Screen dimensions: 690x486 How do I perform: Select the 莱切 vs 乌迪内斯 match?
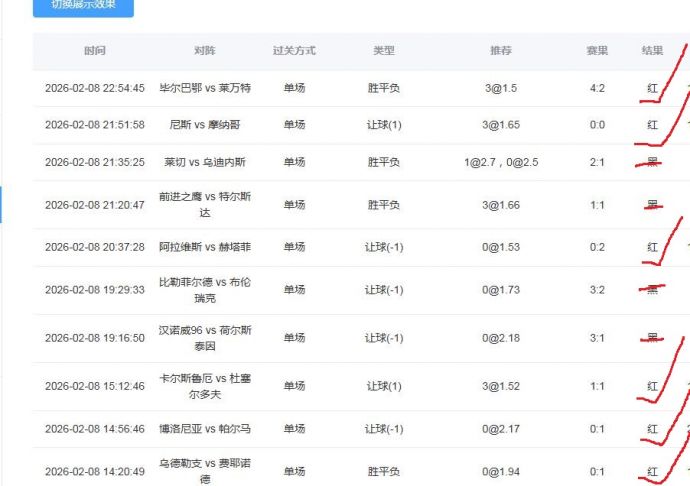point(205,162)
